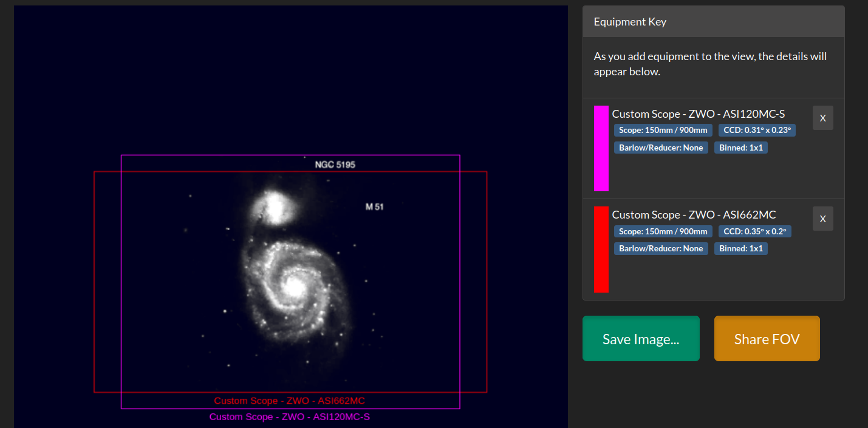Click the Scope badge under ASI662MC
The image size is (868, 428).
point(663,231)
